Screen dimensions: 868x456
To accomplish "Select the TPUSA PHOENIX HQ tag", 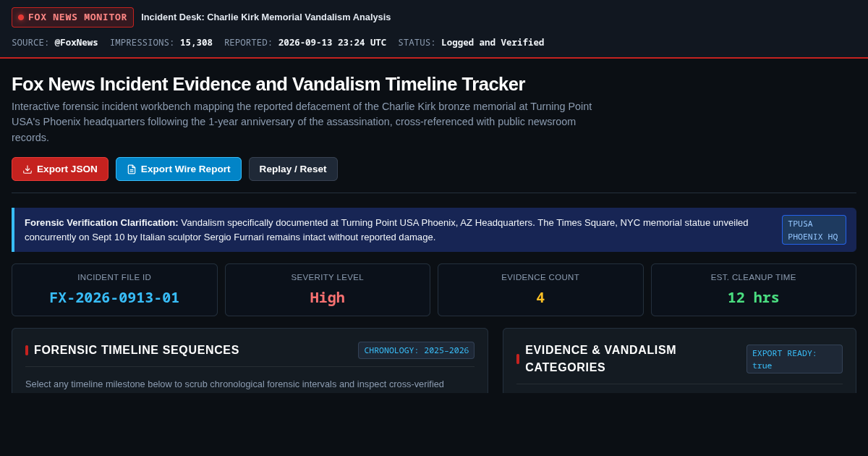I will pos(814,230).
